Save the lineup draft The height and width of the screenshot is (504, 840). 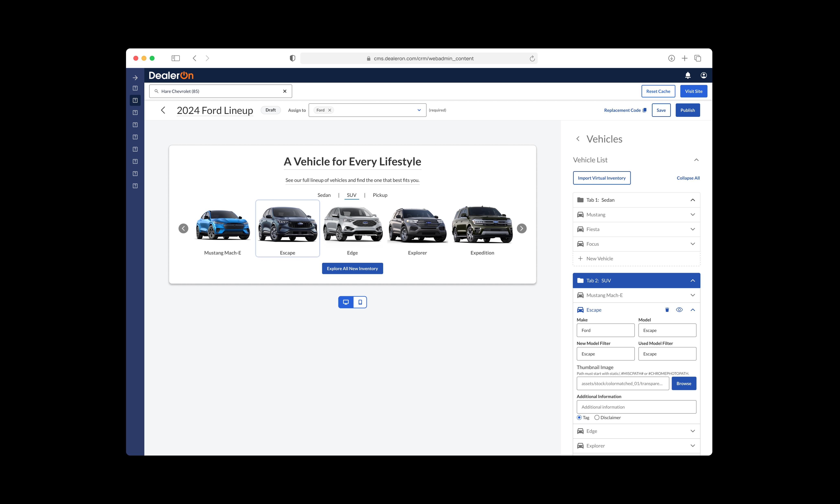point(661,110)
